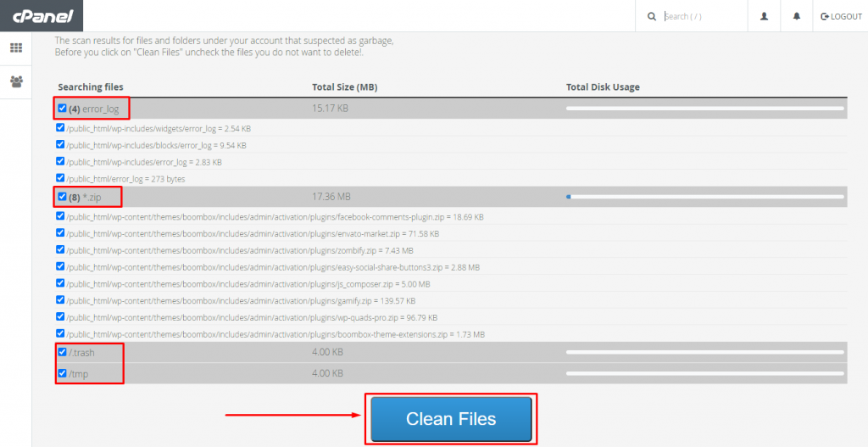Click the Total Size (MB) column header
The width and height of the screenshot is (868, 447).
point(345,87)
